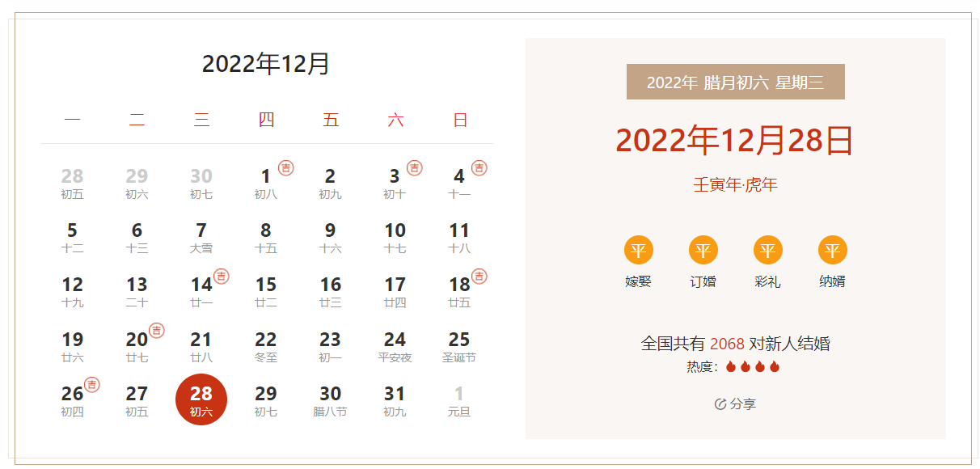The image size is (980, 469).
Task: Click the 彩礼 label
Action: pos(768,282)
